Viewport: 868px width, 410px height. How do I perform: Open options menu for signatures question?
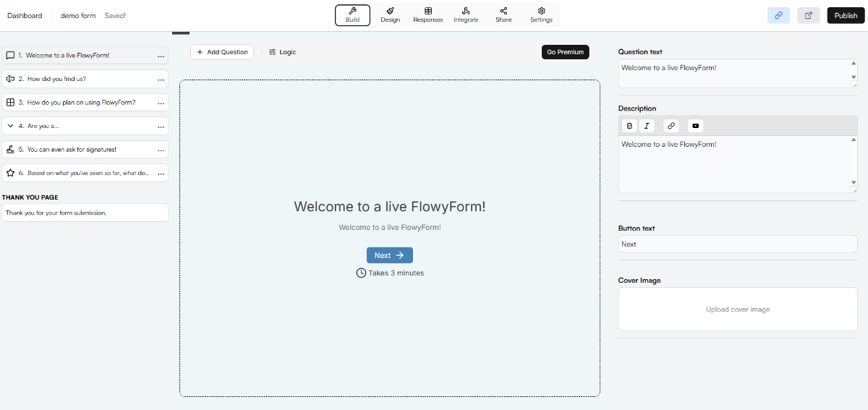pos(161,150)
